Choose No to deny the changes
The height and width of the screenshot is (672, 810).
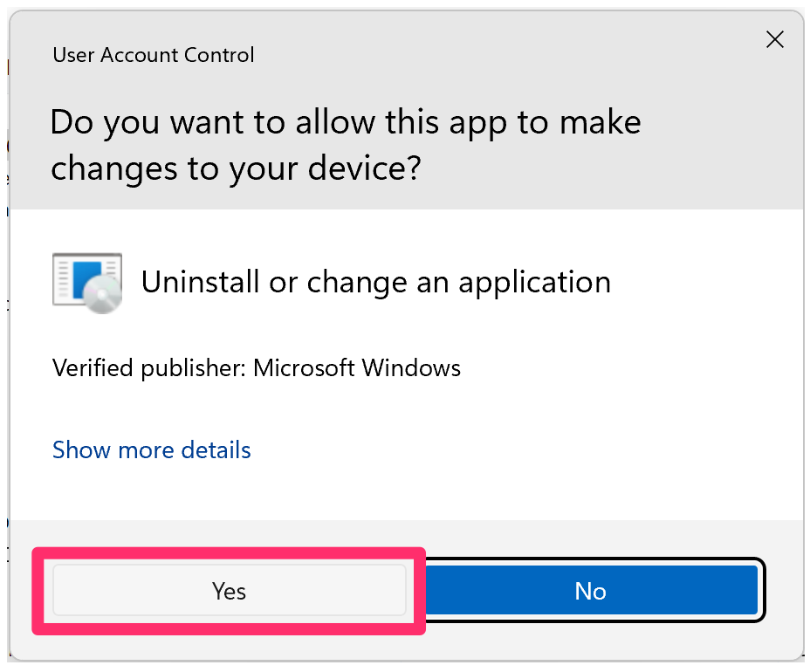(590, 591)
